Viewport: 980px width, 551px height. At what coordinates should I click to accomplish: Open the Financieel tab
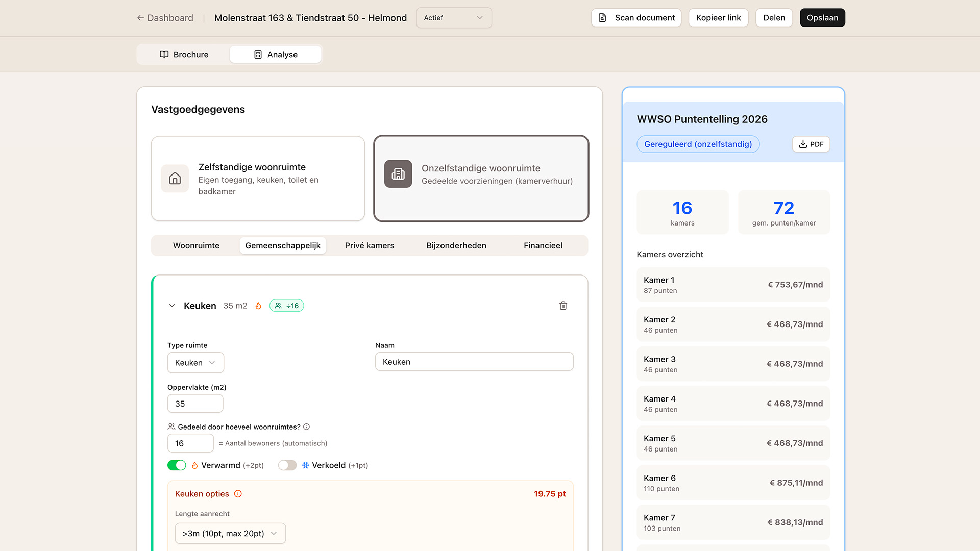tap(543, 245)
